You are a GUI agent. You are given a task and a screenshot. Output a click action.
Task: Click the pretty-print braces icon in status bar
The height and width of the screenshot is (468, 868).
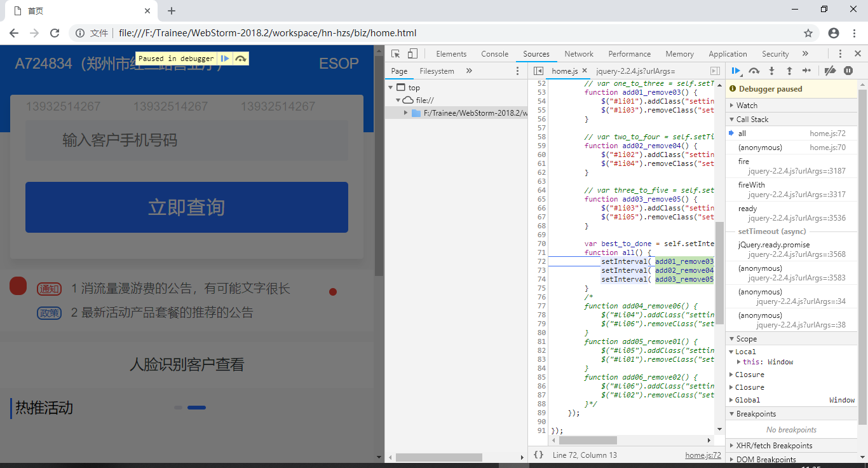pyautogui.click(x=538, y=454)
